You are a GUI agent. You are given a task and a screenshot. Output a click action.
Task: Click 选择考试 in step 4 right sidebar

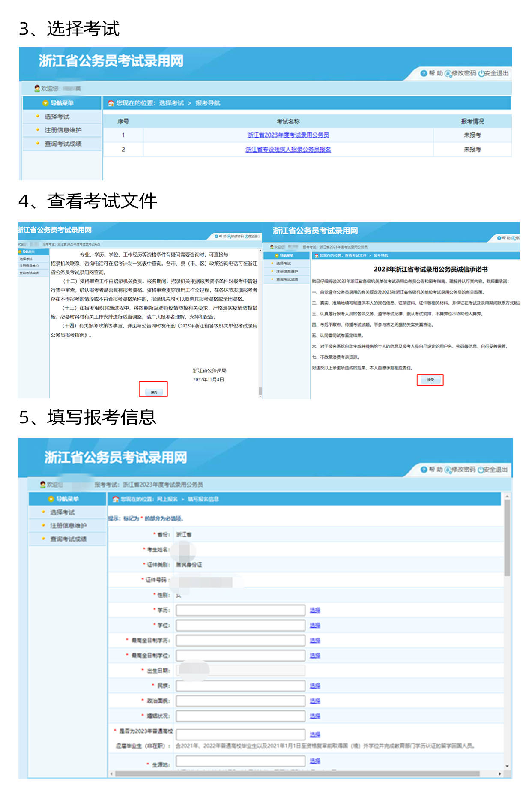(284, 264)
